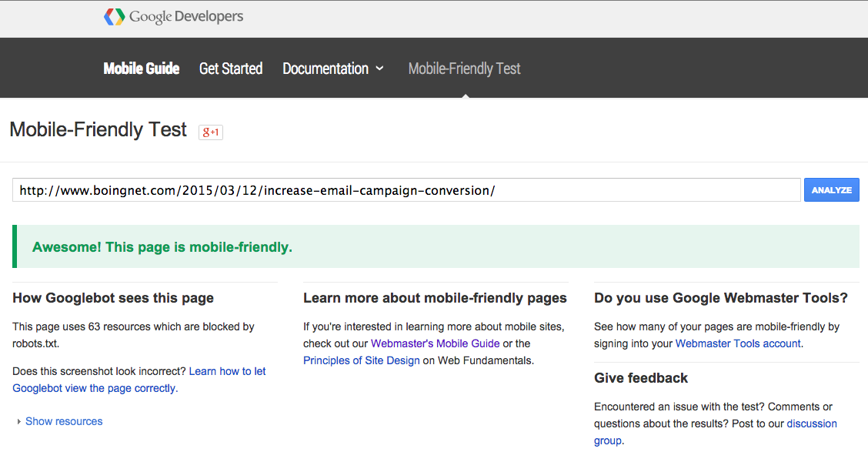Click the URL input field
The image size is (868, 452).
[x=406, y=190]
